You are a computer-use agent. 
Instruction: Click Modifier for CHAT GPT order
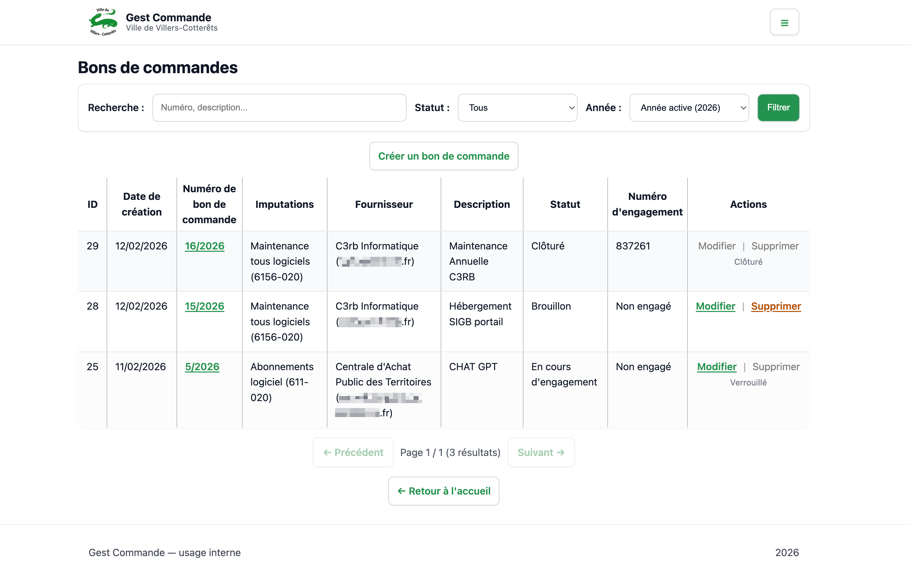pos(716,367)
